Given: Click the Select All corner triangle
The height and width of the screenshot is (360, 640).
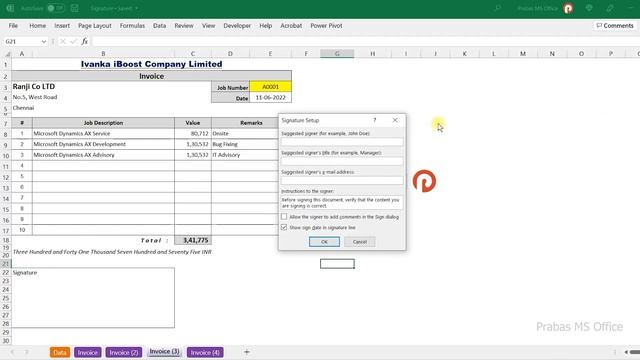Looking at the screenshot, I should (x=7, y=53).
